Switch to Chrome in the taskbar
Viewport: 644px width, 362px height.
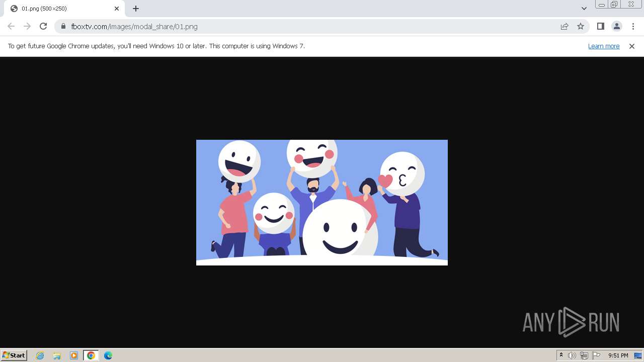[x=91, y=355]
